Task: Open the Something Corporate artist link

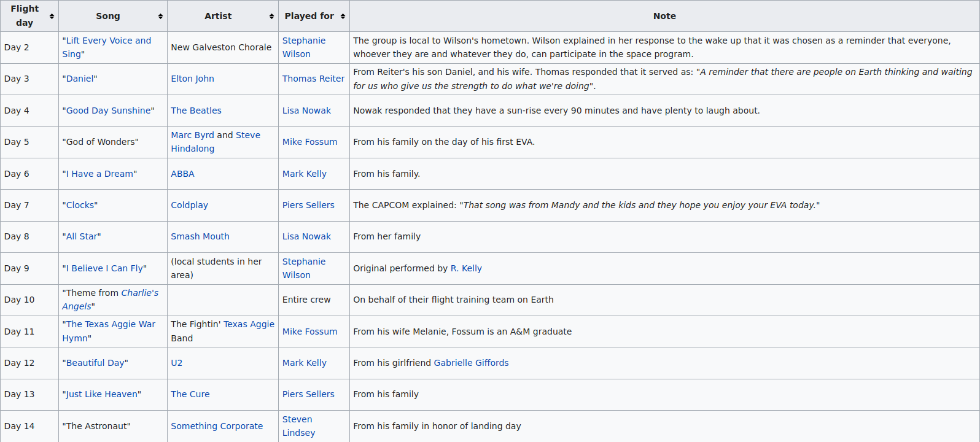Action: [217, 426]
